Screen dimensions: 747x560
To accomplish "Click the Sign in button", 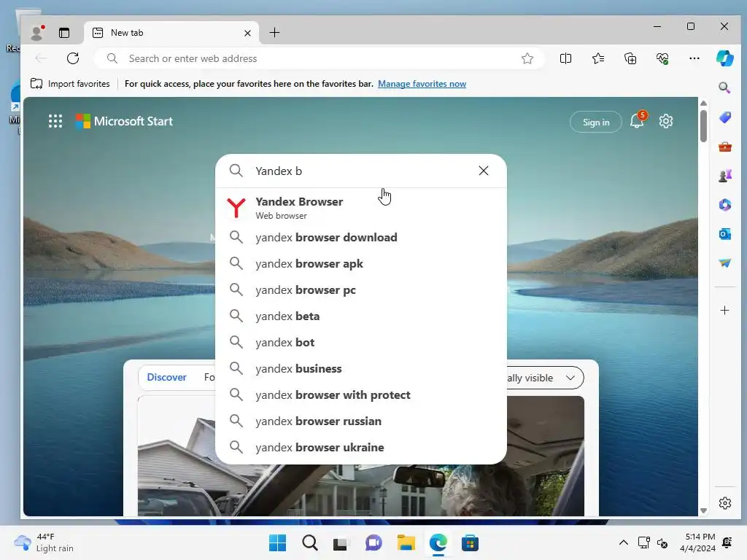I will [595, 122].
